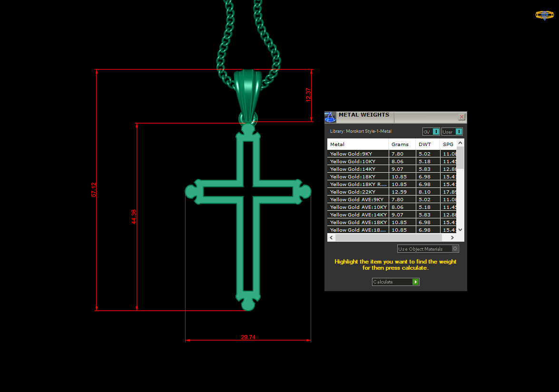This screenshot has width=559, height=392.
Task: Close the Metal Weights panel
Action: pyautogui.click(x=461, y=117)
